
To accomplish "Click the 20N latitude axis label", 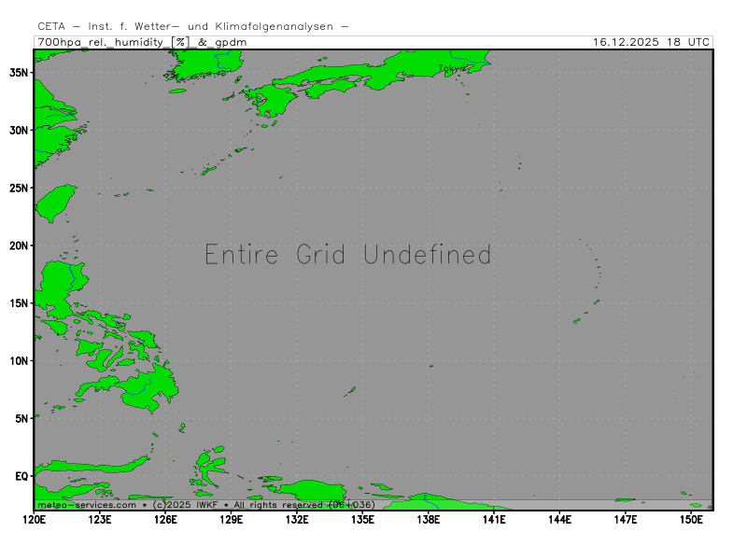I will [x=19, y=245].
